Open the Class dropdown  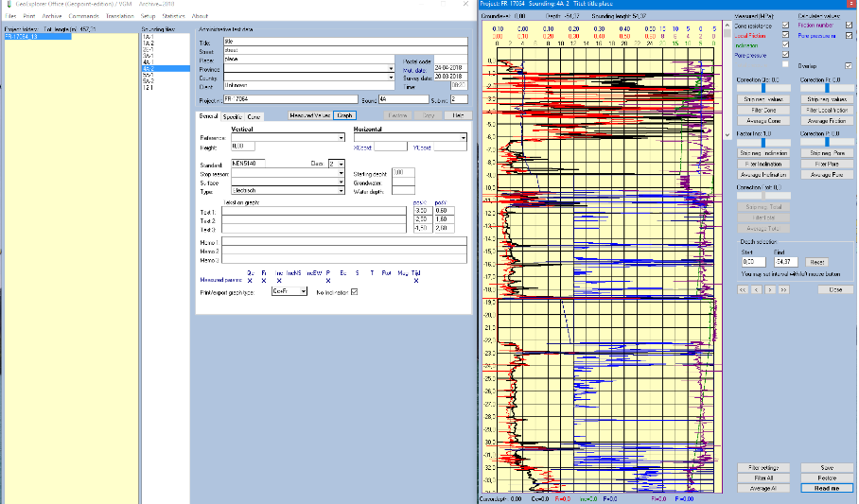click(341, 164)
